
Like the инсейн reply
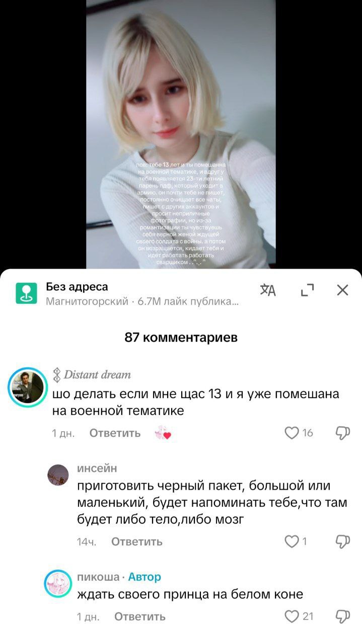coord(292,541)
